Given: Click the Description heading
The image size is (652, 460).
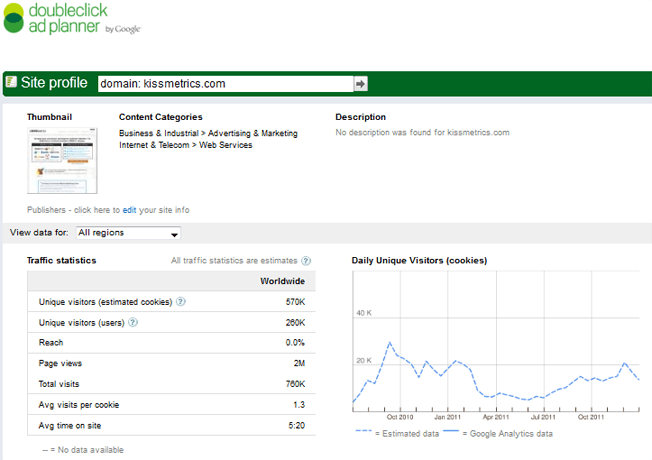Looking at the screenshot, I should coord(361,117).
